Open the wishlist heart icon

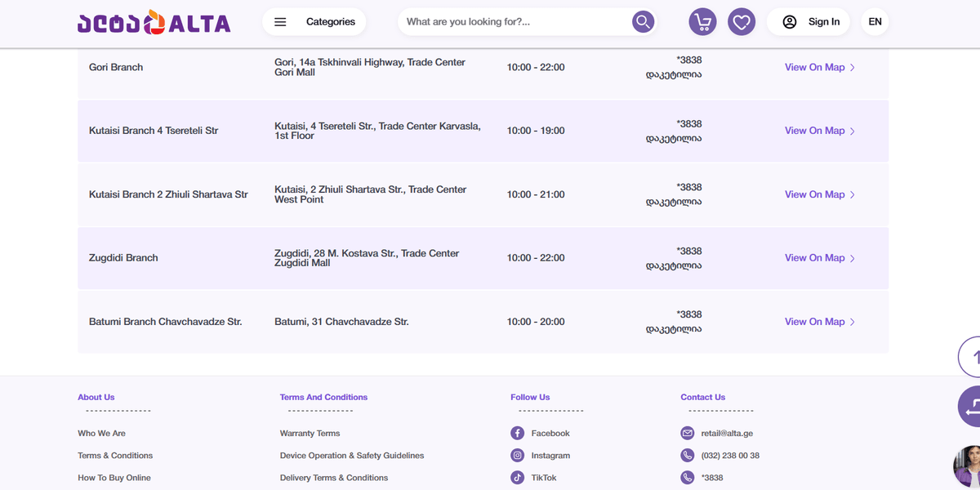[742, 22]
